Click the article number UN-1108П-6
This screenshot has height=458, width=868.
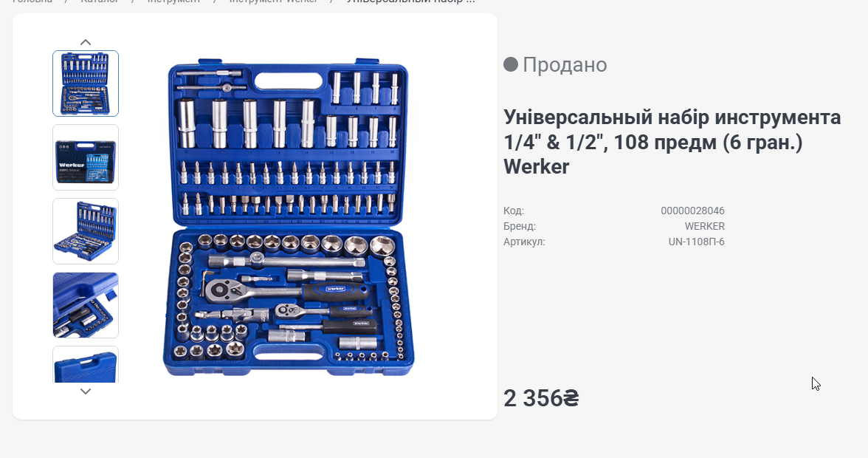pos(697,242)
